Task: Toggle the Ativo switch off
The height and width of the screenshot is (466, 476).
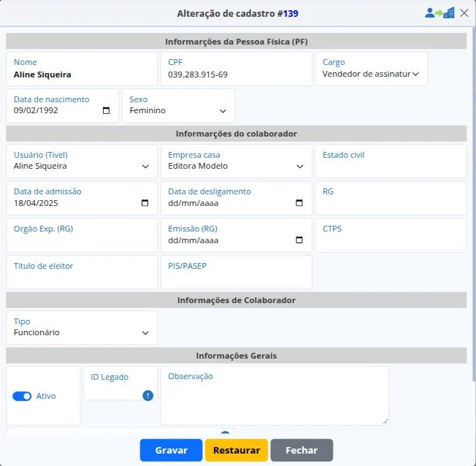Action: pyautogui.click(x=22, y=396)
